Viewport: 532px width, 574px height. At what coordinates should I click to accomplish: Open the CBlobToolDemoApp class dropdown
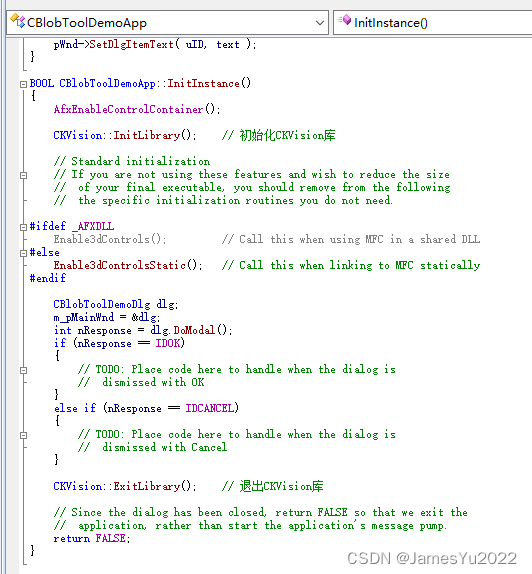(x=167, y=23)
